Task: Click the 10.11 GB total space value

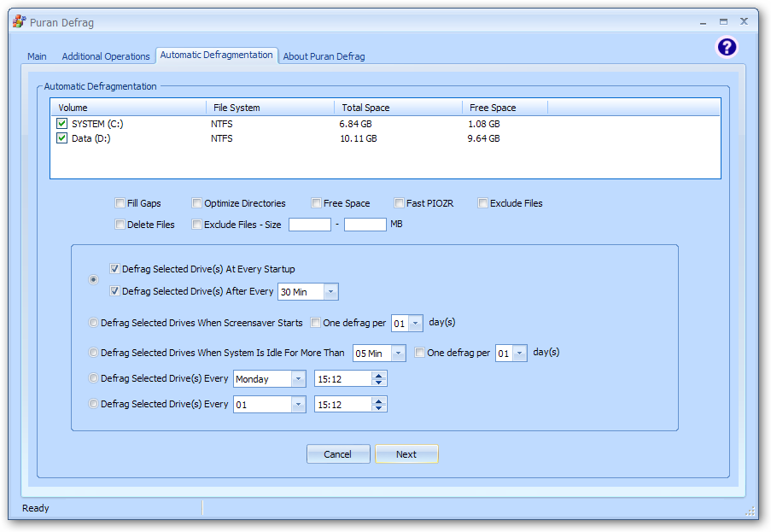Action: point(359,138)
